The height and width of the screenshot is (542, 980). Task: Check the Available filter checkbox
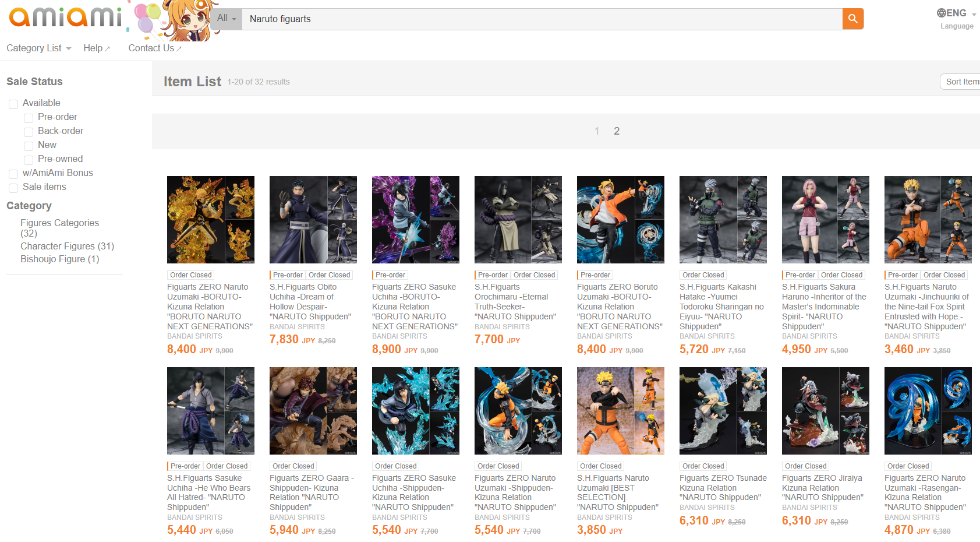[13, 104]
